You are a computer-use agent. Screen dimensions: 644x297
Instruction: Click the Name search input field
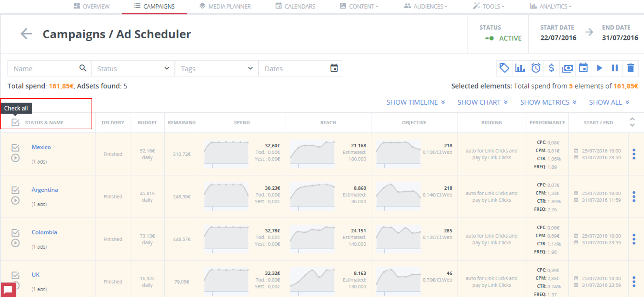49,68
